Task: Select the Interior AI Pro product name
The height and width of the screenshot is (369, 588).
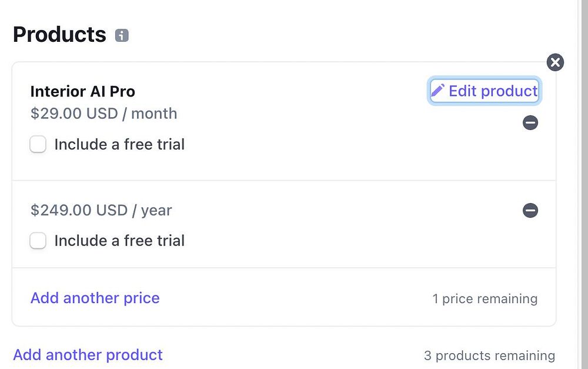Action: coord(83,91)
